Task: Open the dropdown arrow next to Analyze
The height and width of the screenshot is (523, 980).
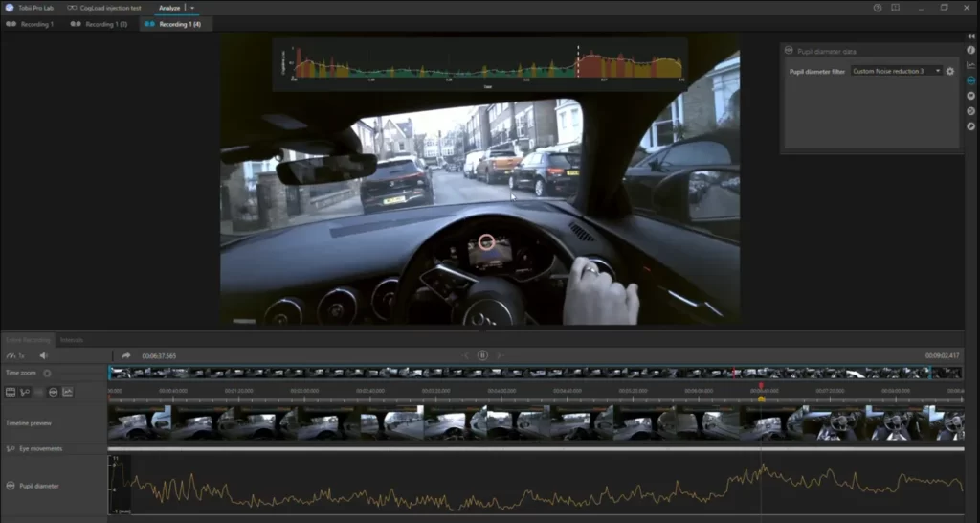Action: coord(192,8)
